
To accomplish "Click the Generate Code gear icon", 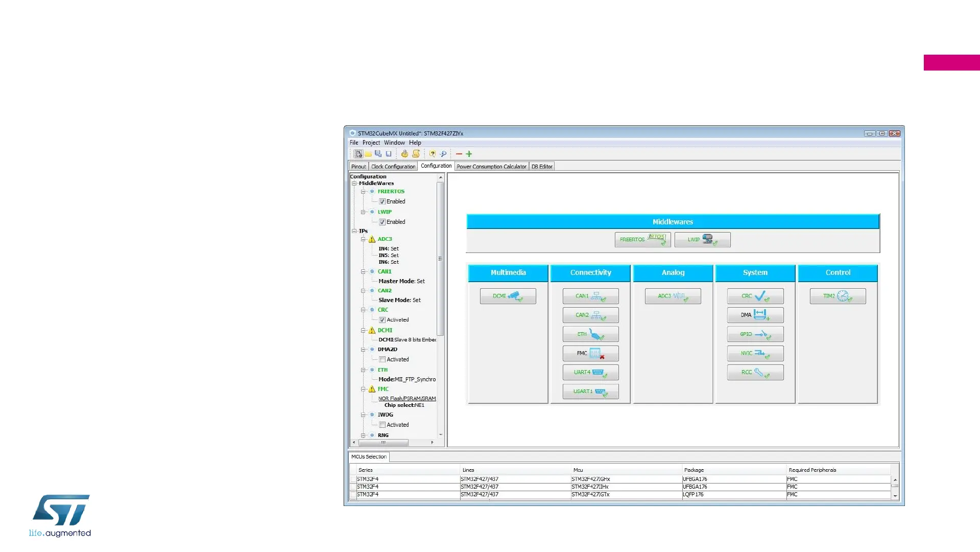I will [x=404, y=154].
